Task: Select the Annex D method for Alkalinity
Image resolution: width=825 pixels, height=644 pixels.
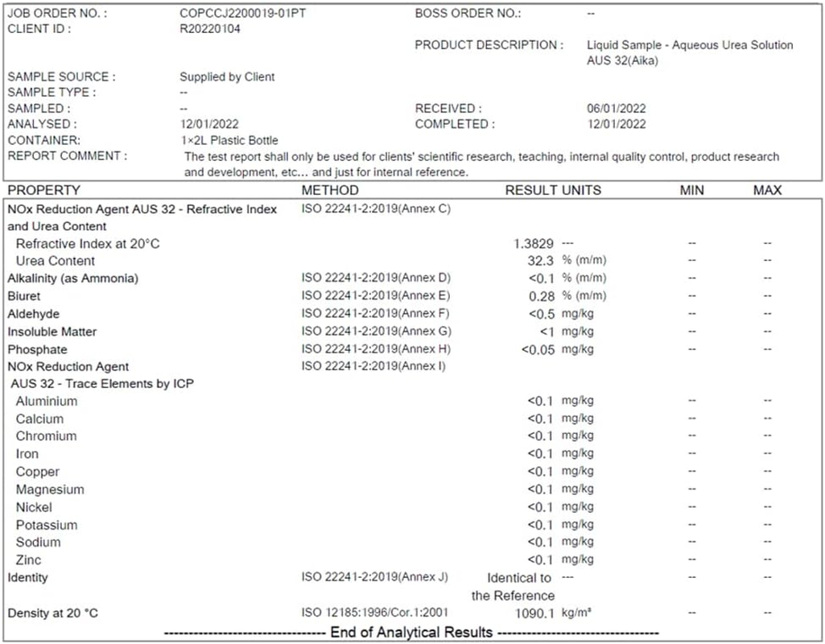Action: coord(376,279)
